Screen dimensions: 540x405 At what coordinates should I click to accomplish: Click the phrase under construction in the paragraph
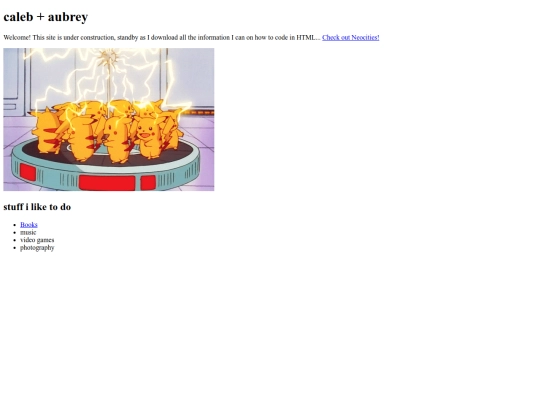(x=89, y=38)
